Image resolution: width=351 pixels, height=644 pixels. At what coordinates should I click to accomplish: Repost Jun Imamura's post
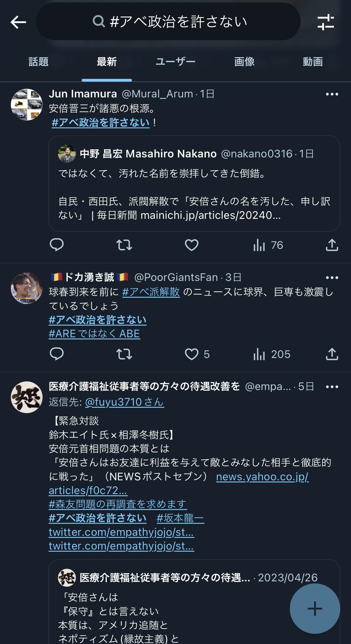pos(124,245)
